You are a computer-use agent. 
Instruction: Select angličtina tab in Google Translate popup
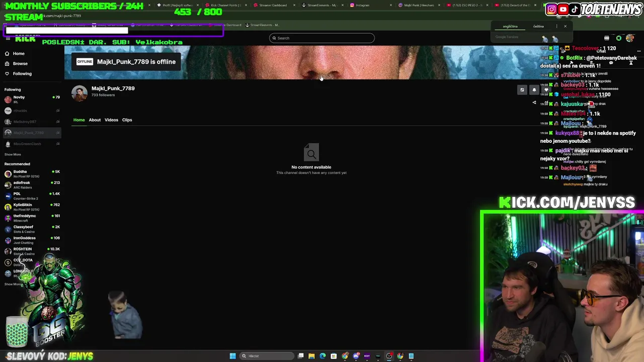coord(510,26)
